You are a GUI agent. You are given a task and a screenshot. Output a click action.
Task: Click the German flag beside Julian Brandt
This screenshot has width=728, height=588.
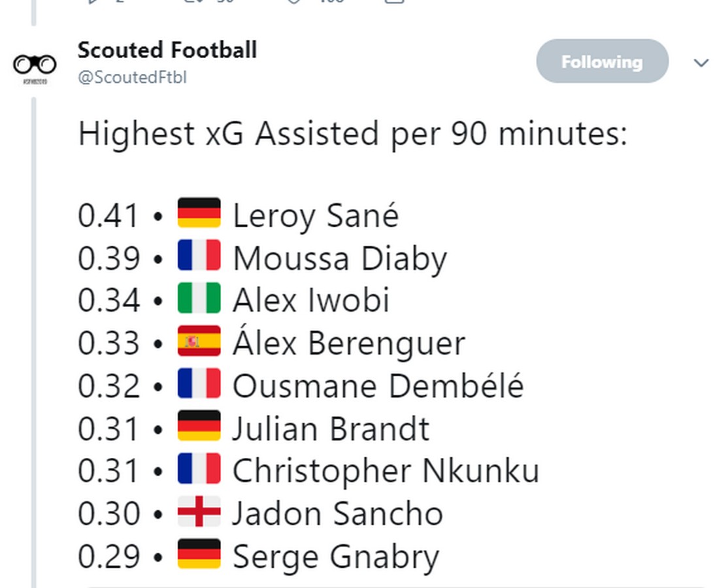coord(199,426)
